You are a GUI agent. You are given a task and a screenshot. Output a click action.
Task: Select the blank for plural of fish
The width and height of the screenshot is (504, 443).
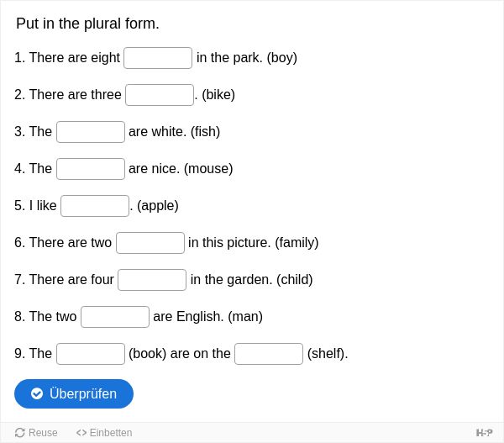[x=91, y=132]
